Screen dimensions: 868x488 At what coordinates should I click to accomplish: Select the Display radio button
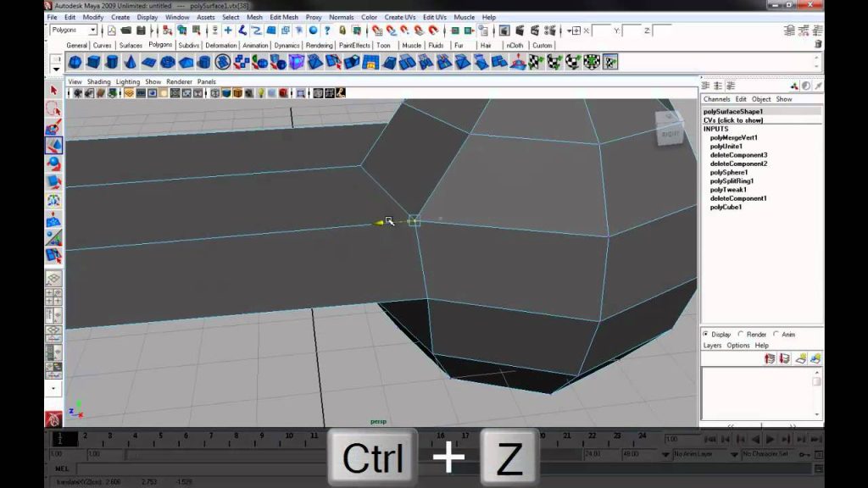(x=705, y=334)
